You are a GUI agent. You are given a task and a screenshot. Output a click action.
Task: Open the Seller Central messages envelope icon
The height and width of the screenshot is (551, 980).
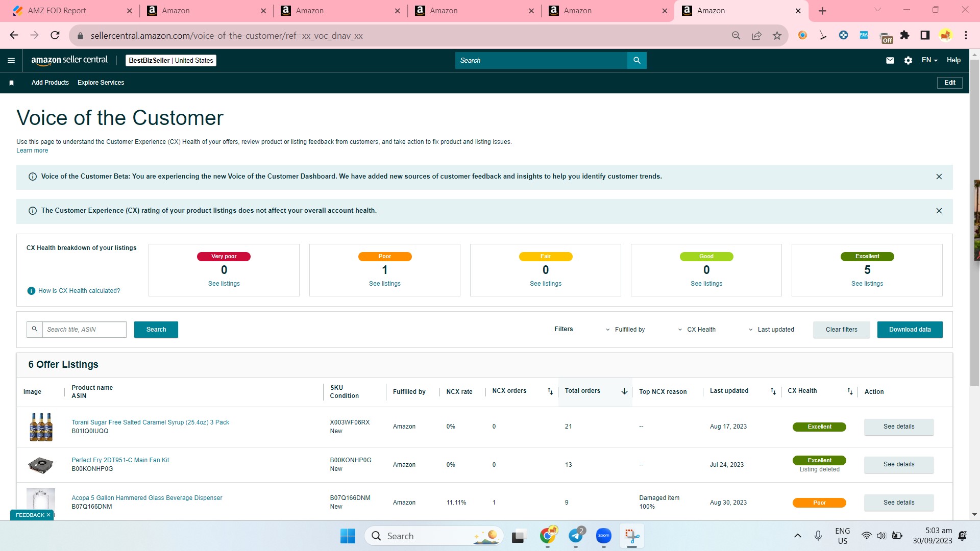pyautogui.click(x=890, y=60)
